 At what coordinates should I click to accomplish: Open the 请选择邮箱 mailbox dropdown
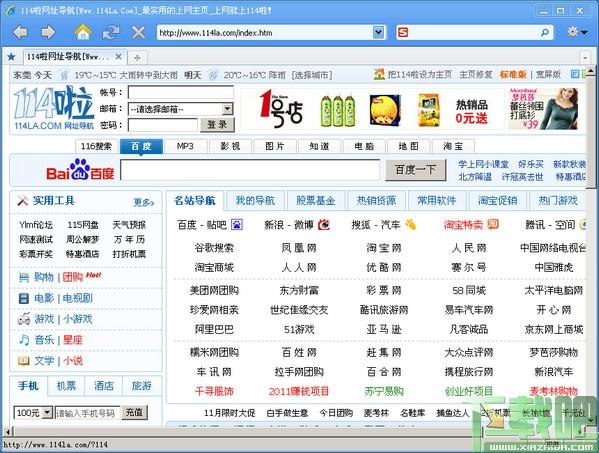tap(180, 109)
